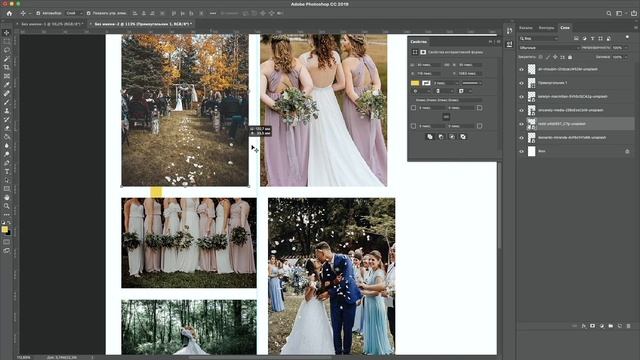640x360 pixels.
Task: Hide the Фон background layer
Action: (521, 151)
